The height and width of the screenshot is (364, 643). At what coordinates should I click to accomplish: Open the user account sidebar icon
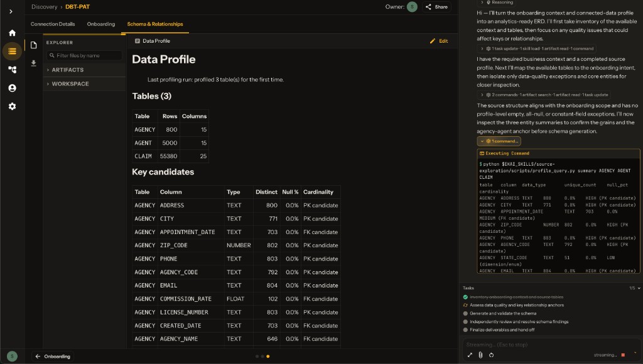pos(13,88)
